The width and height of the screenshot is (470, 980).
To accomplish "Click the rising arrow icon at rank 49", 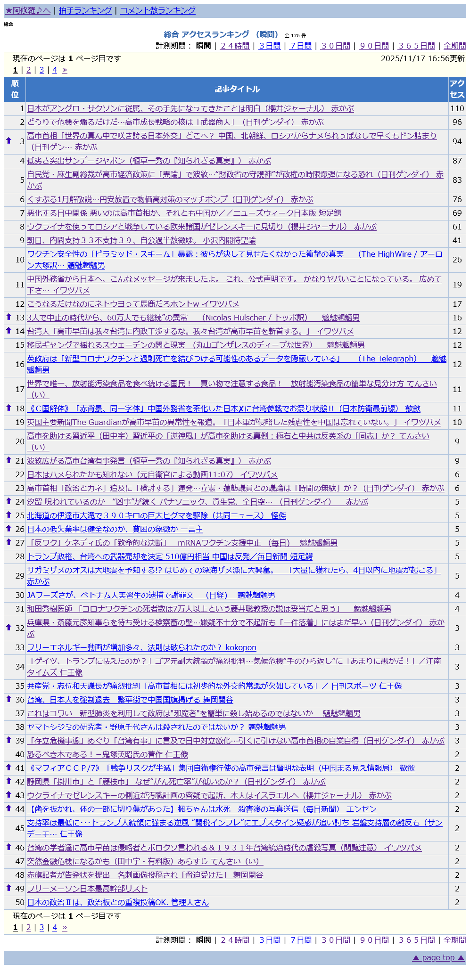I will 8,888.
